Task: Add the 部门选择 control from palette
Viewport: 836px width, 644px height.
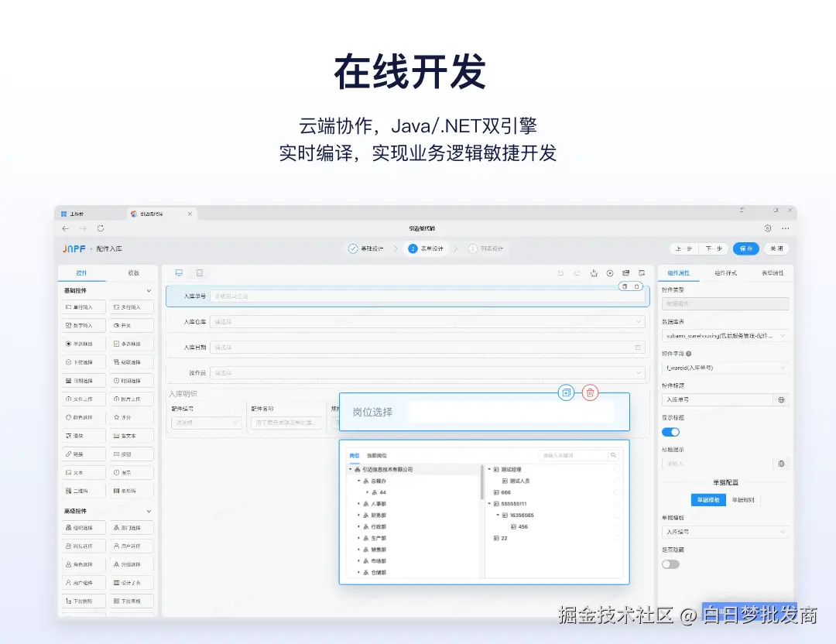Action: 132,528
